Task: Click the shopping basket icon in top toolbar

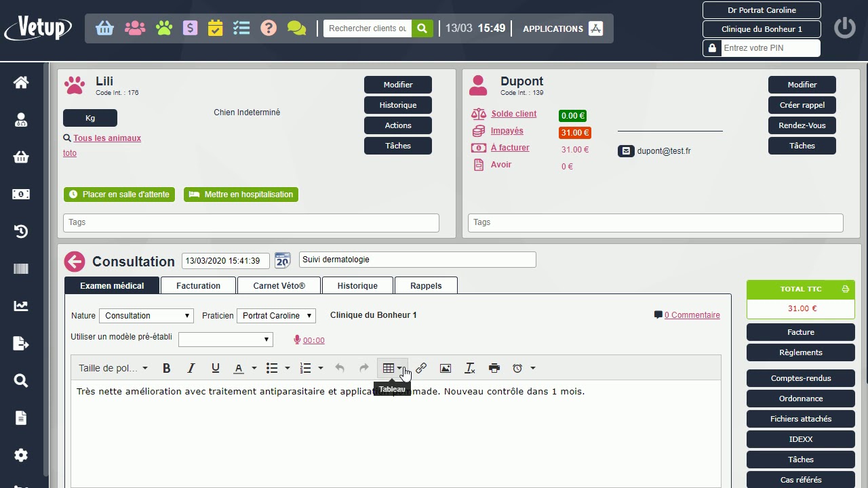Action: point(104,28)
